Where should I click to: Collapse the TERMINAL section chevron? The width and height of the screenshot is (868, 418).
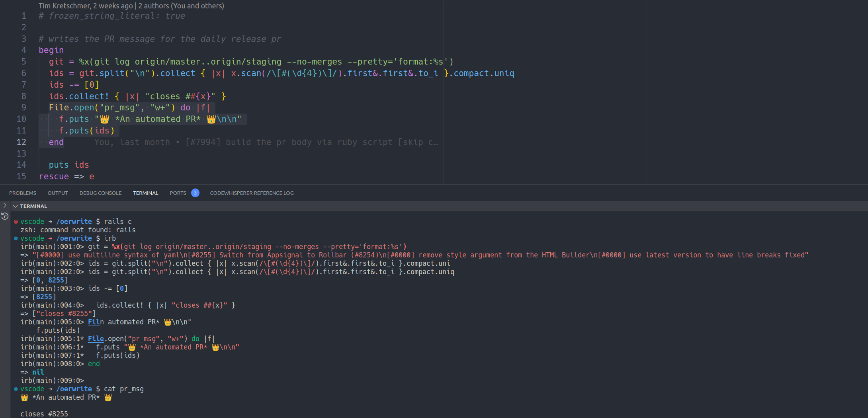pos(16,206)
